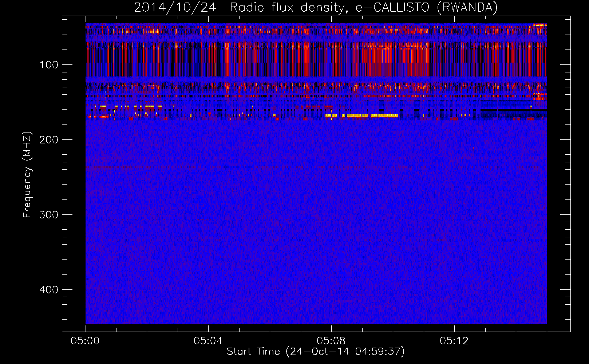Image resolution: width=589 pixels, height=364 pixels.
Task: Click the 05:04 time tick label
Action: click(x=208, y=341)
